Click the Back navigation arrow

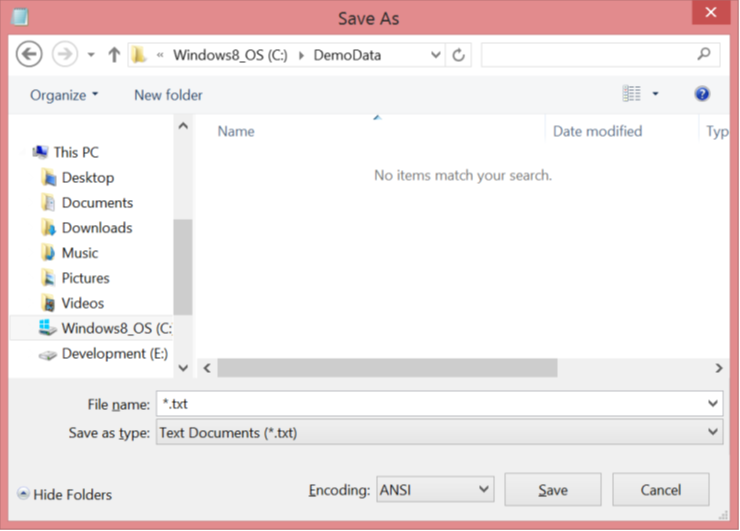(x=30, y=54)
